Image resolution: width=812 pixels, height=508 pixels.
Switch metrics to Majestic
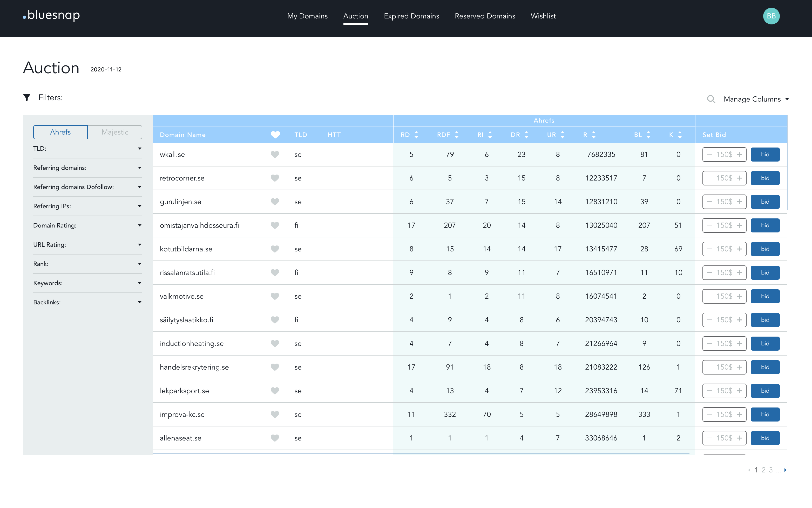[x=115, y=132]
